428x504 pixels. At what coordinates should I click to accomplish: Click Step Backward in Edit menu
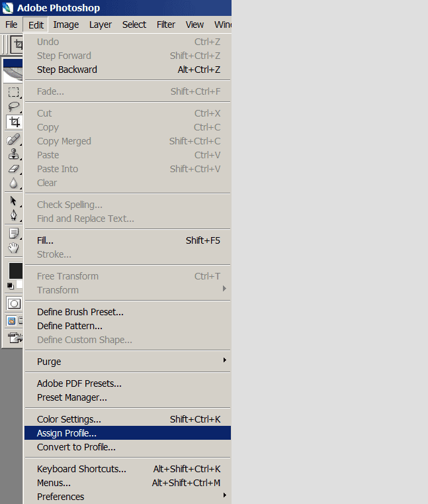coord(67,70)
